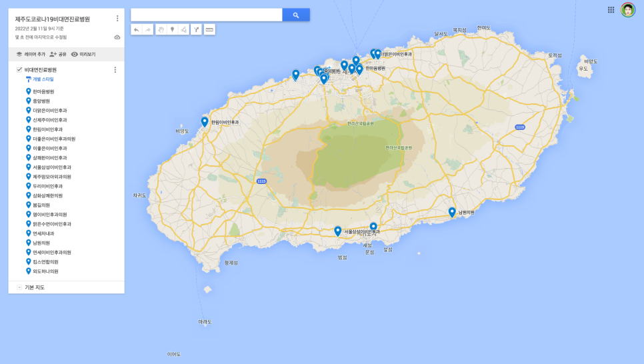Select 연세차내과 in the layer list
Image resolution: width=644 pixels, height=364 pixels.
point(43,233)
